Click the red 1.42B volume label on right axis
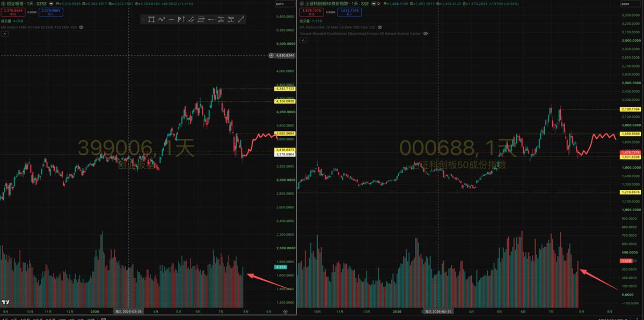The width and height of the screenshot is (644, 320). tap(626, 261)
